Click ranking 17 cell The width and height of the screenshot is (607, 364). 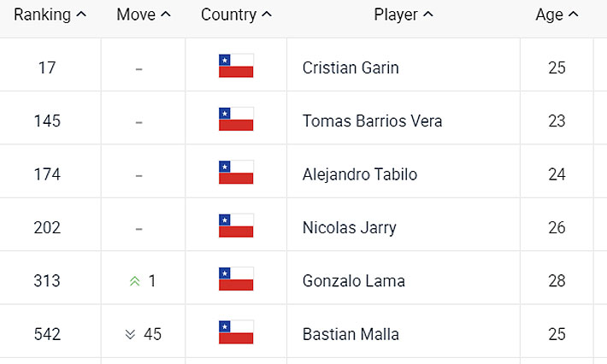point(47,68)
